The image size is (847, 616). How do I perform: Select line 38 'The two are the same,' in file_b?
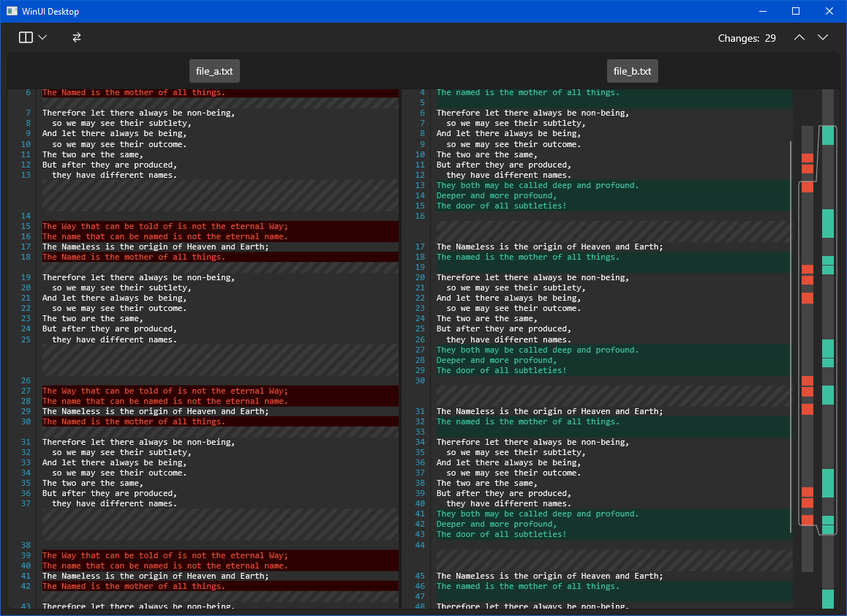tap(614, 483)
